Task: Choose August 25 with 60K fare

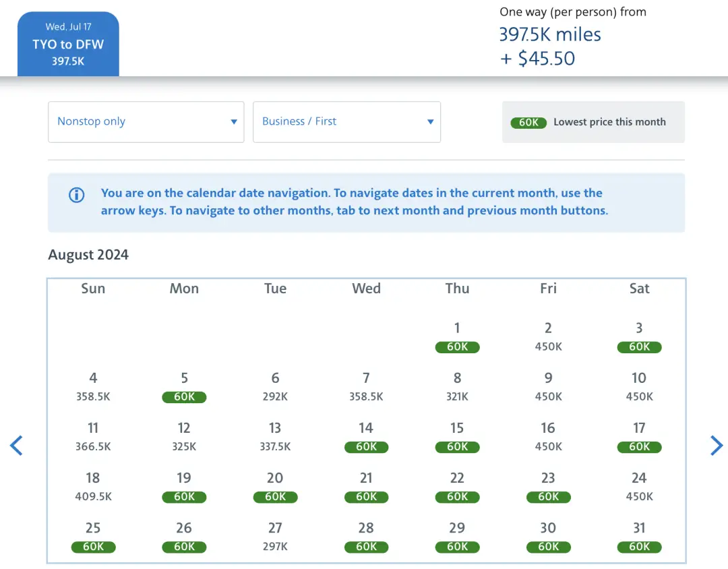Action: (93, 537)
